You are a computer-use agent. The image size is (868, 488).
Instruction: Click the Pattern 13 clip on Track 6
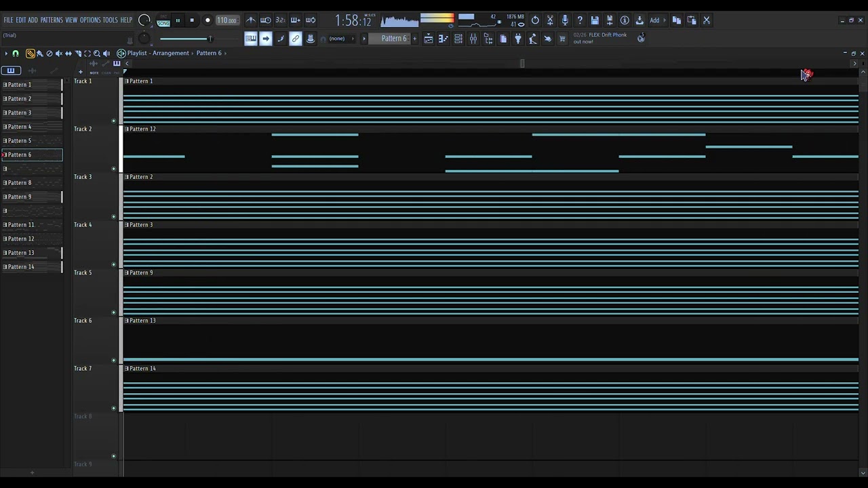click(491, 340)
